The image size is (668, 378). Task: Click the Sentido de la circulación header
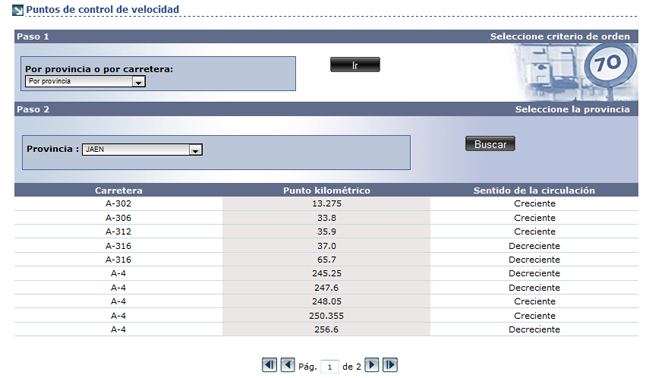[534, 190]
